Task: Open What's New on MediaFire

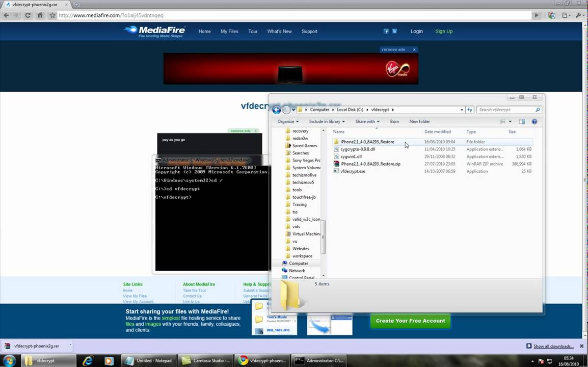Action: tap(279, 32)
